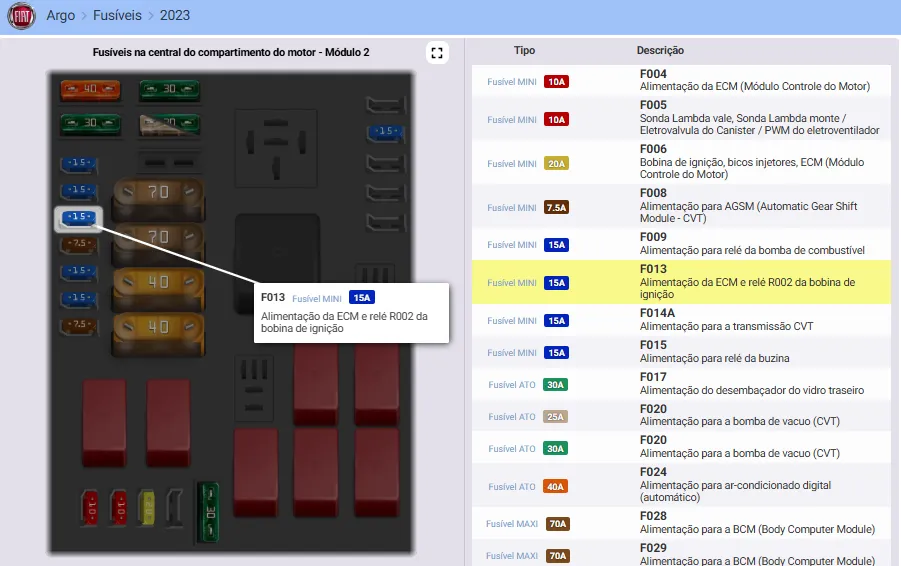The height and width of the screenshot is (566, 901).
Task: Select the partially covered 20 fuse
Action: 170,124
